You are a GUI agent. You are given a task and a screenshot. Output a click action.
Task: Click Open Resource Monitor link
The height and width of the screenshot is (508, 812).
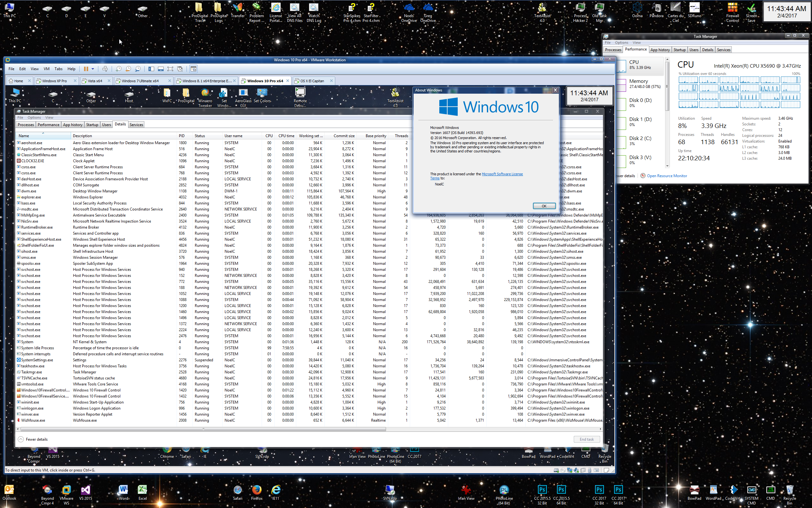click(x=667, y=176)
